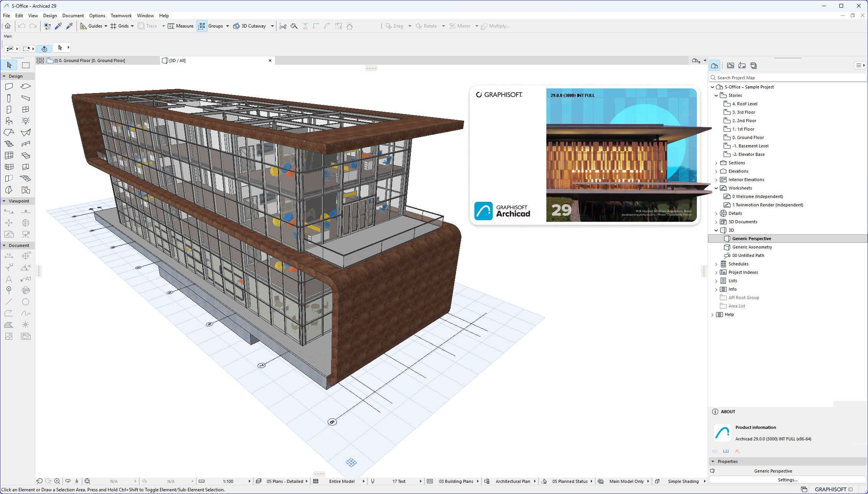This screenshot has height=494, width=868.
Task: Toggle cursor snap in the Main palette
Action: click(44, 48)
